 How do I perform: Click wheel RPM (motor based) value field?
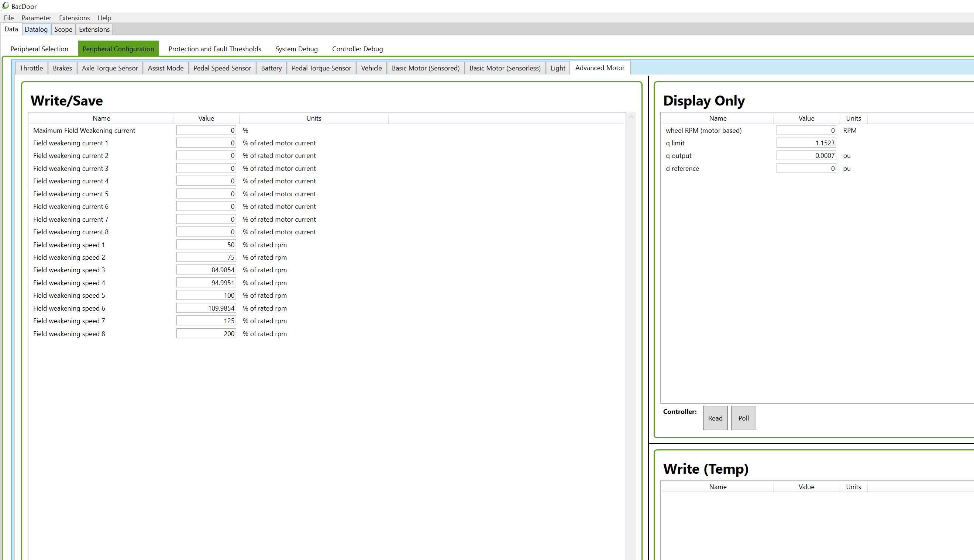(x=806, y=130)
